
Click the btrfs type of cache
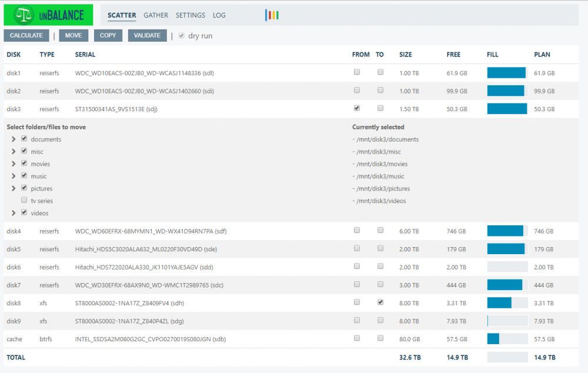click(46, 339)
